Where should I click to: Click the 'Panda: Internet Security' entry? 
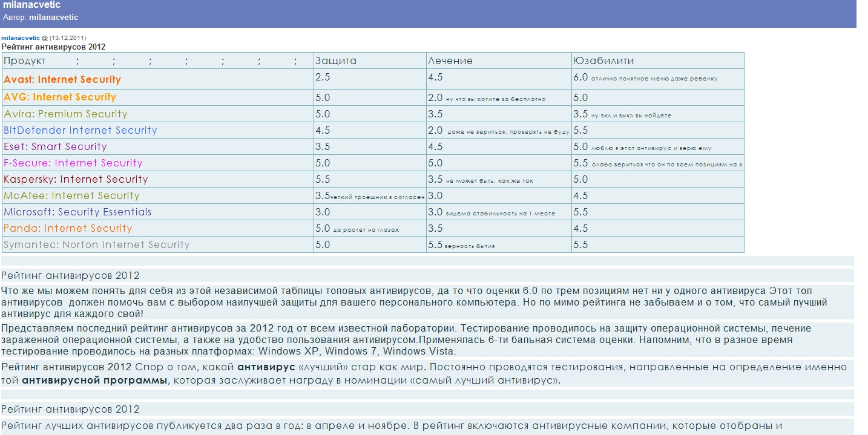click(x=68, y=228)
